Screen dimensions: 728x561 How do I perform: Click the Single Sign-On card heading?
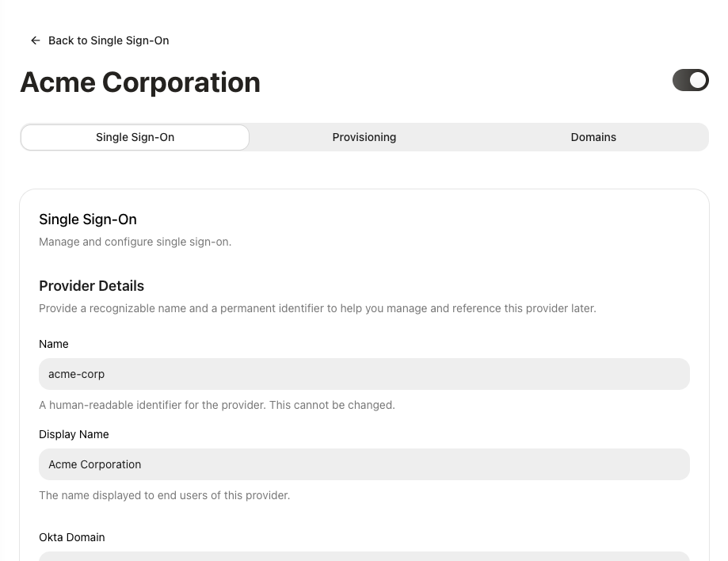click(x=87, y=219)
